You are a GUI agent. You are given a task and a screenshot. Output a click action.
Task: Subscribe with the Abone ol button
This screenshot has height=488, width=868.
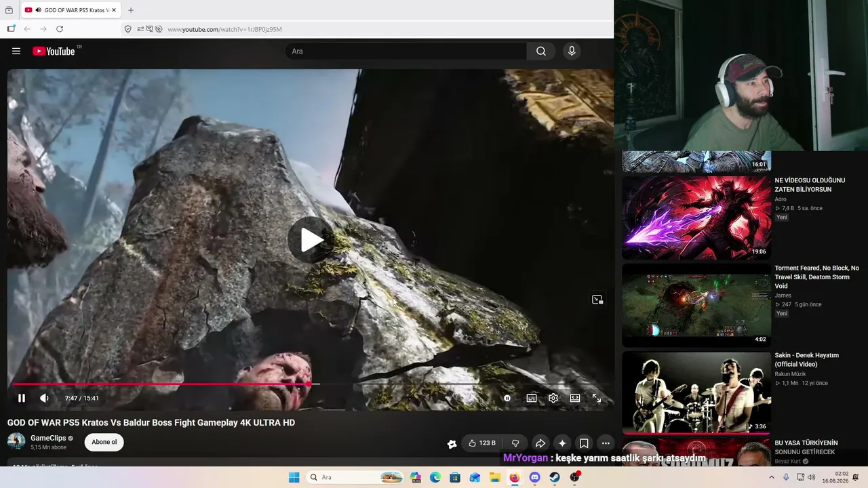pos(104,442)
